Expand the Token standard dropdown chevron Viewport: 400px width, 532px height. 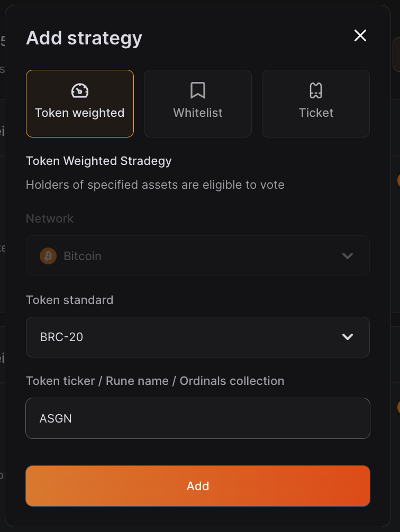point(348,337)
